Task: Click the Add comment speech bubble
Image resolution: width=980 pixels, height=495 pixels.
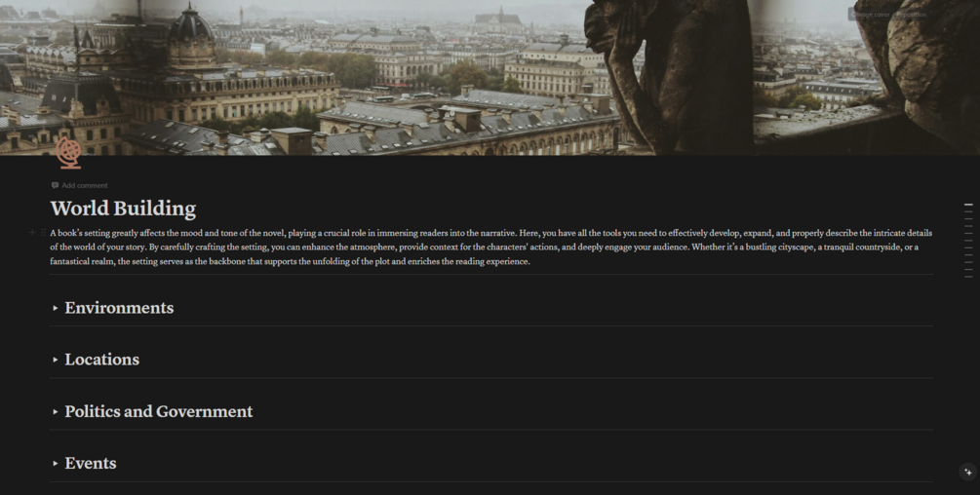Action: 55,185
